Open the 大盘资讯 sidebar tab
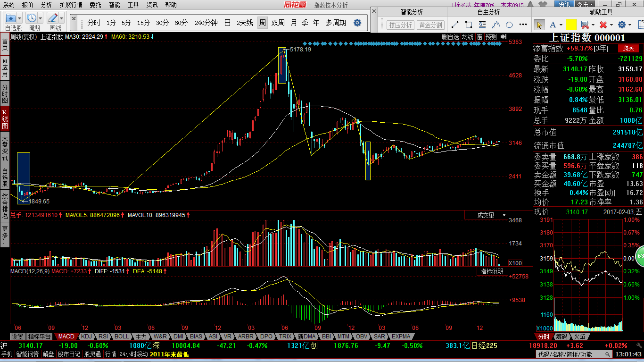 coord(5,148)
